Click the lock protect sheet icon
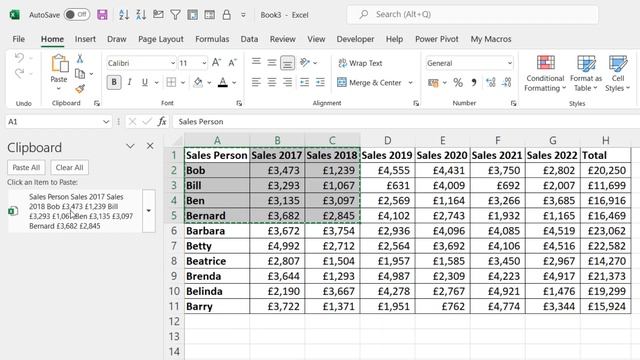This screenshot has height=360, width=640. click(x=227, y=15)
